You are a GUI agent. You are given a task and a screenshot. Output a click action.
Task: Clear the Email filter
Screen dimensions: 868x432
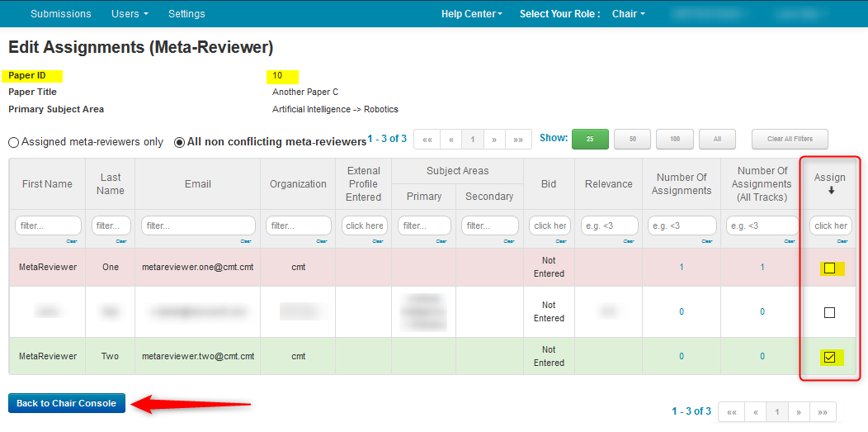[x=245, y=241]
